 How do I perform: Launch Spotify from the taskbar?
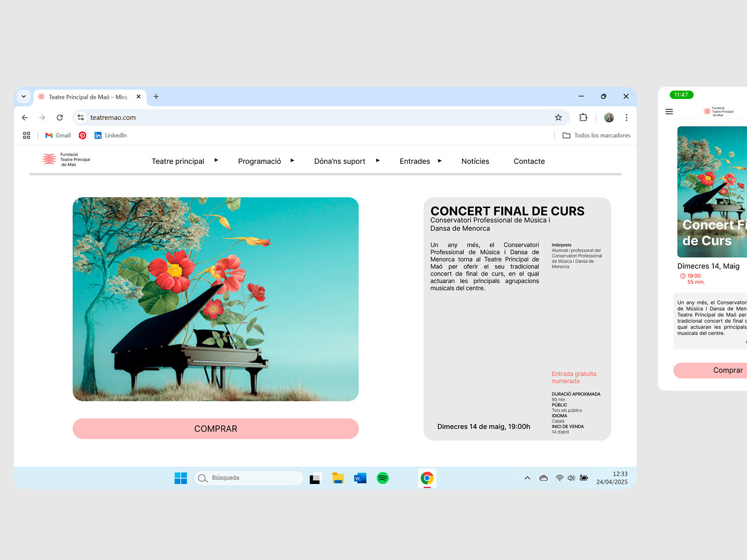click(382, 478)
